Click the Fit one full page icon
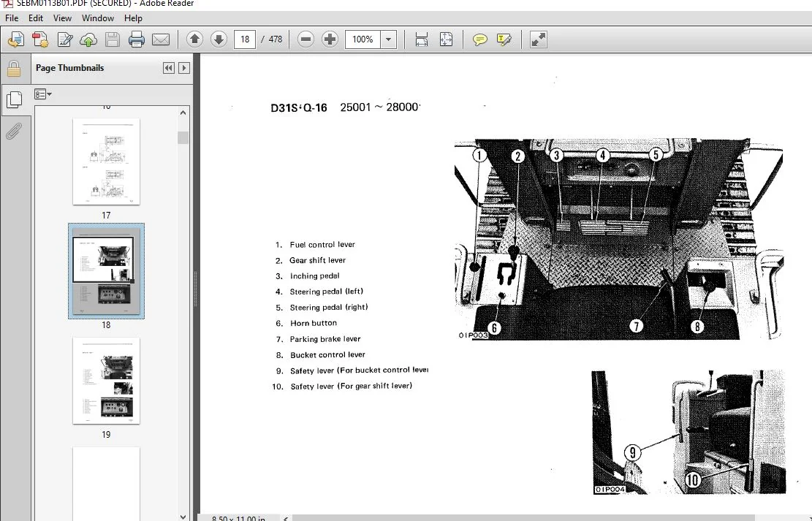 click(446, 39)
